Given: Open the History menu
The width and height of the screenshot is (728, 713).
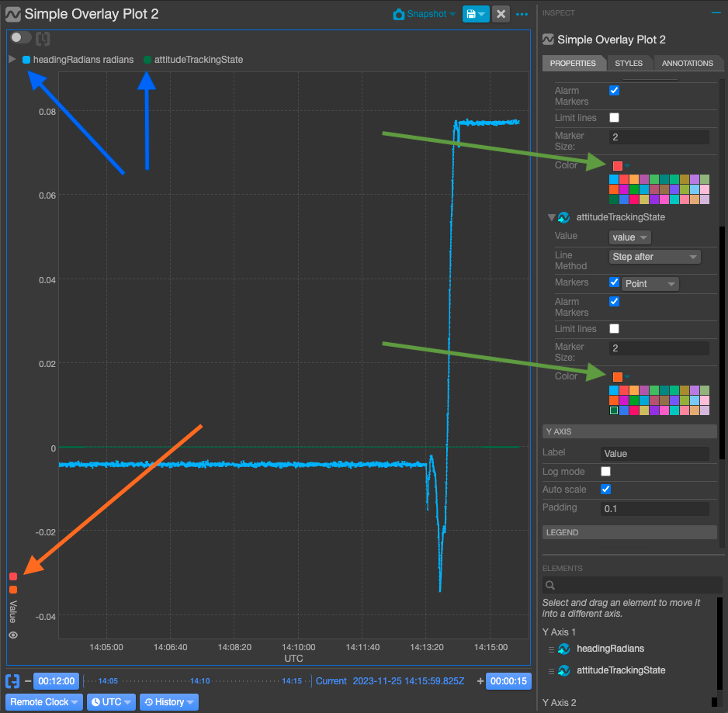Looking at the screenshot, I should click(168, 701).
